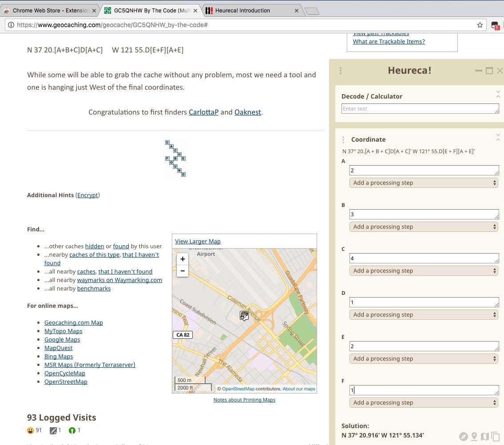Screen dimensions: 504x445
Task: Close the Heureca panel
Action: [x=500, y=71]
